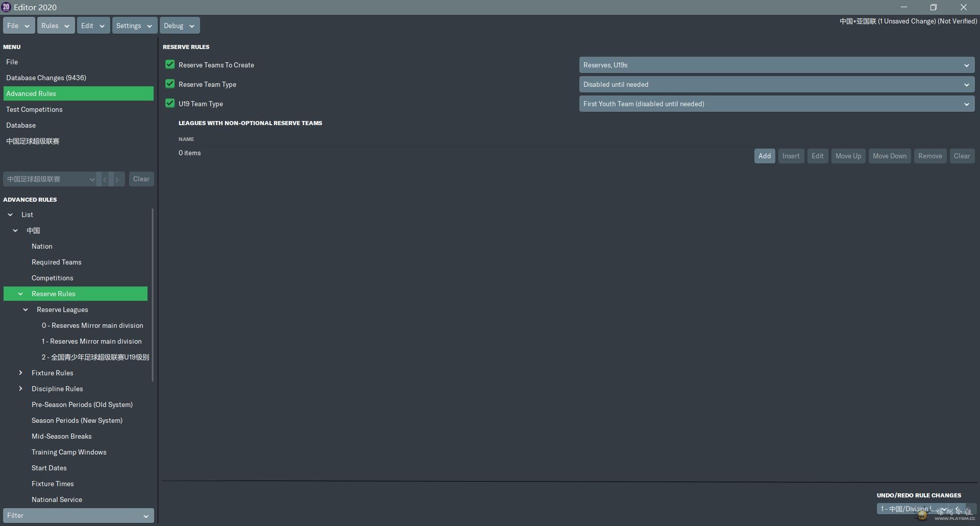Disable the U19 Team Type checkbox
Image resolution: width=980 pixels, height=526 pixels.
[x=170, y=104]
